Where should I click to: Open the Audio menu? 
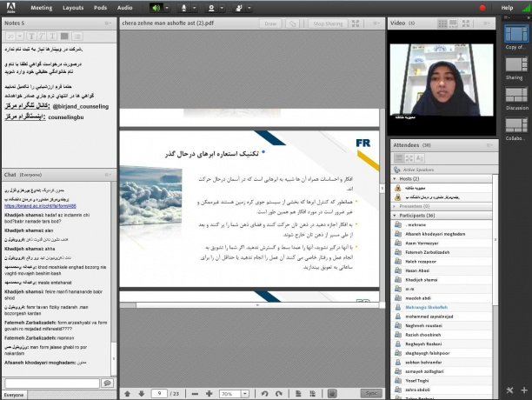coord(124,8)
